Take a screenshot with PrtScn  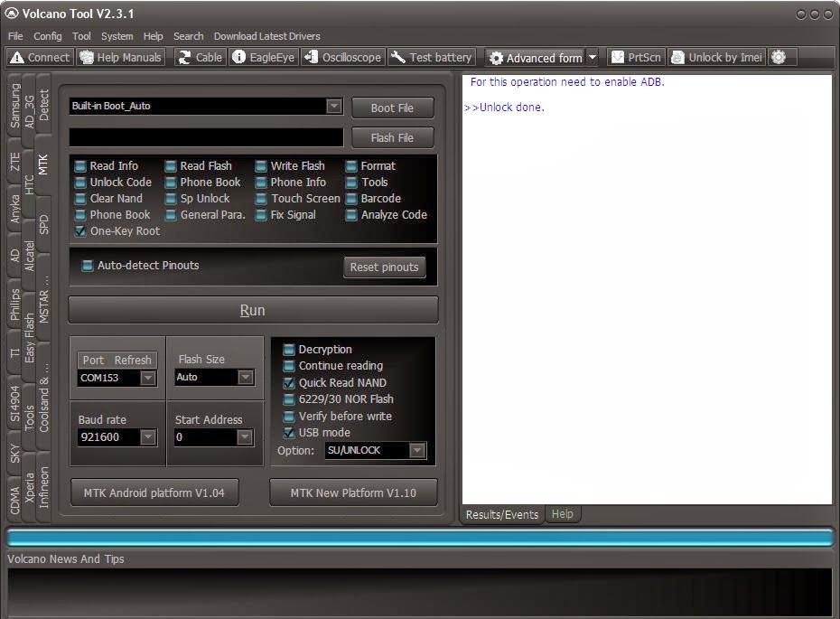click(637, 57)
